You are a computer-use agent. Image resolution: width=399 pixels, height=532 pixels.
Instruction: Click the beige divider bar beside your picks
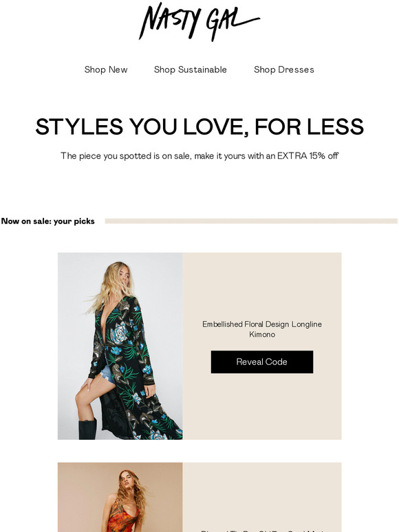coord(251,221)
